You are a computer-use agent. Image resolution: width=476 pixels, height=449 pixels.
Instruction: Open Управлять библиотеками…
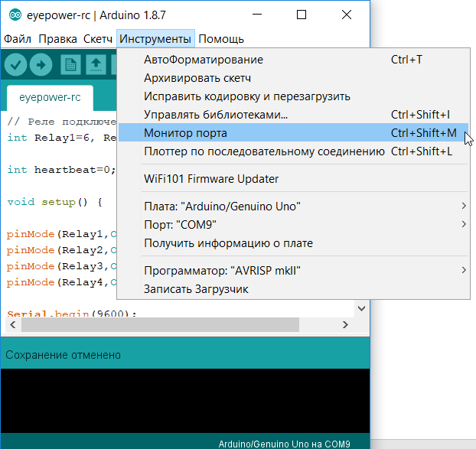click(x=293, y=115)
